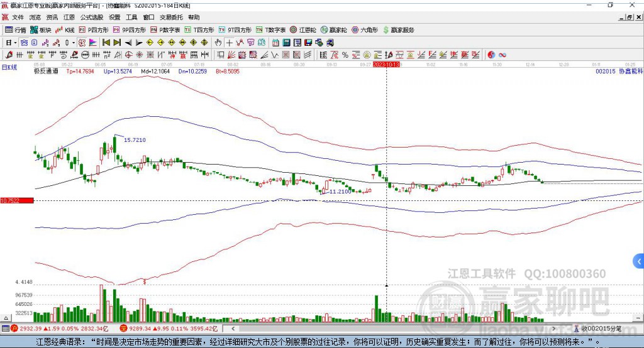Viewport: 644px width, 348px height.
Task: Open the 六角形 hexagon tool
Action: pos(365,30)
